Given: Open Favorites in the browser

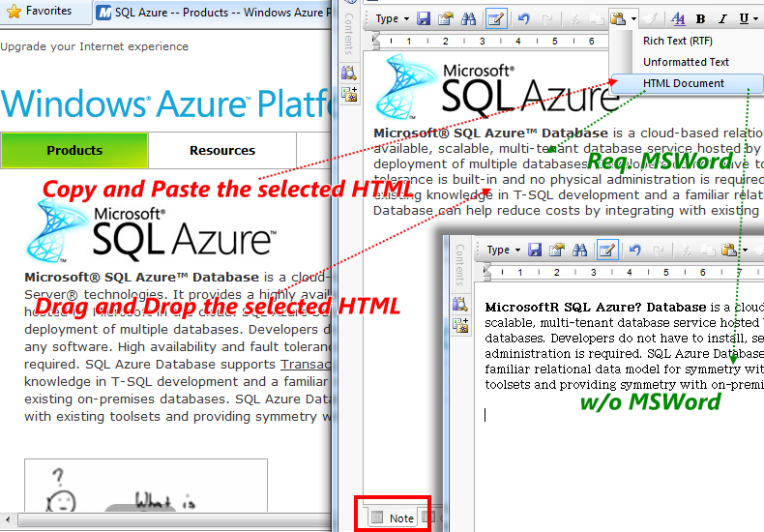Looking at the screenshot, I should pyautogui.click(x=40, y=11).
